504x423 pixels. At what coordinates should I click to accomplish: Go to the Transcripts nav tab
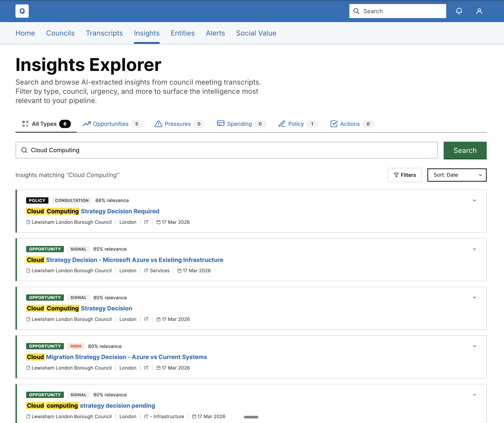[x=104, y=33]
